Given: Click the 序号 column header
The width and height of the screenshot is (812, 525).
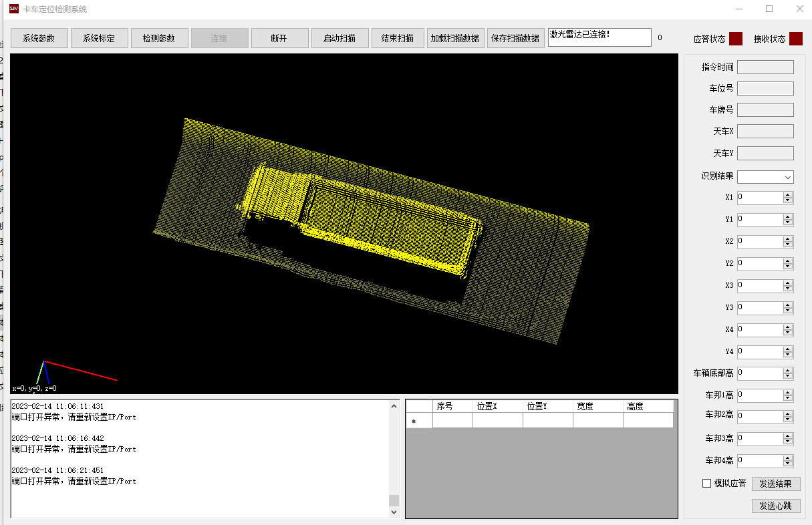Looking at the screenshot, I should [452, 406].
